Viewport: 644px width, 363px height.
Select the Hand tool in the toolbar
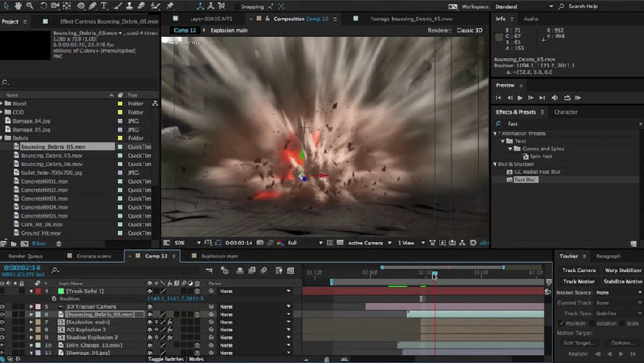20,6
